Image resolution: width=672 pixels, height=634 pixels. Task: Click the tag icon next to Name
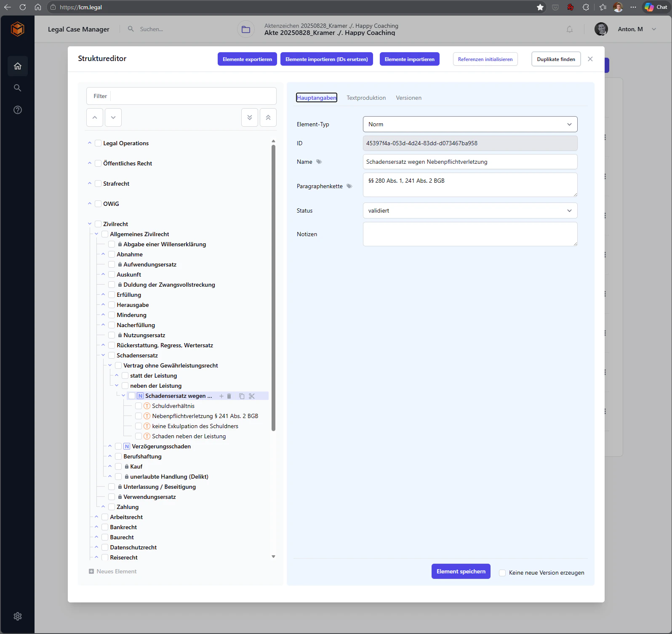point(319,162)
